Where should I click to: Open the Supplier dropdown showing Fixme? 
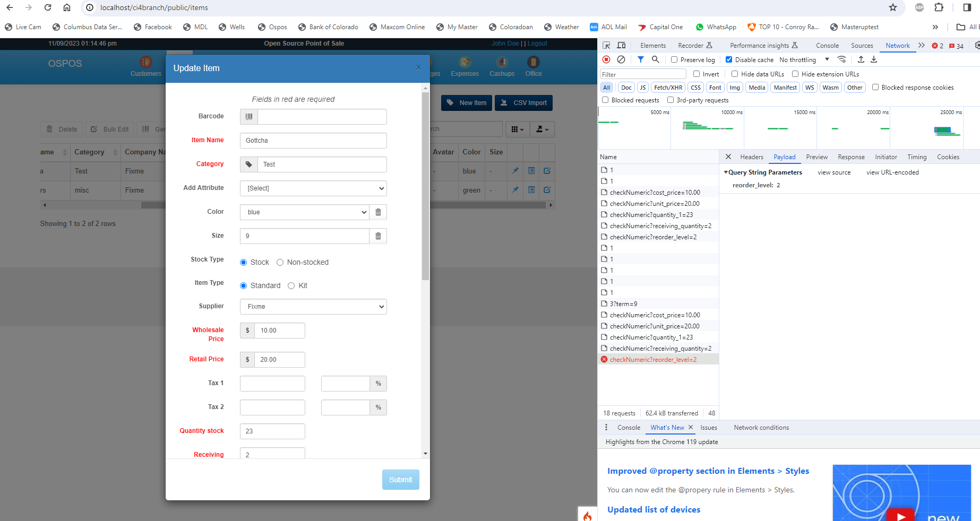pos(313,307)
